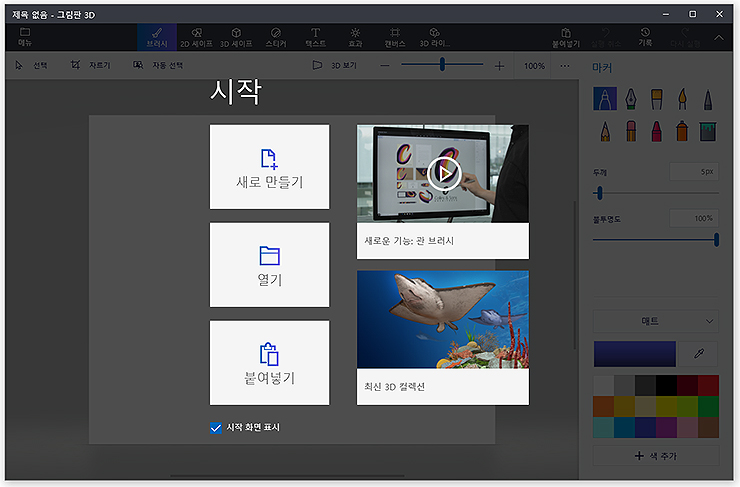Pick the orange palette color
The image size is (740, 487).
click(x=604, y=406)
